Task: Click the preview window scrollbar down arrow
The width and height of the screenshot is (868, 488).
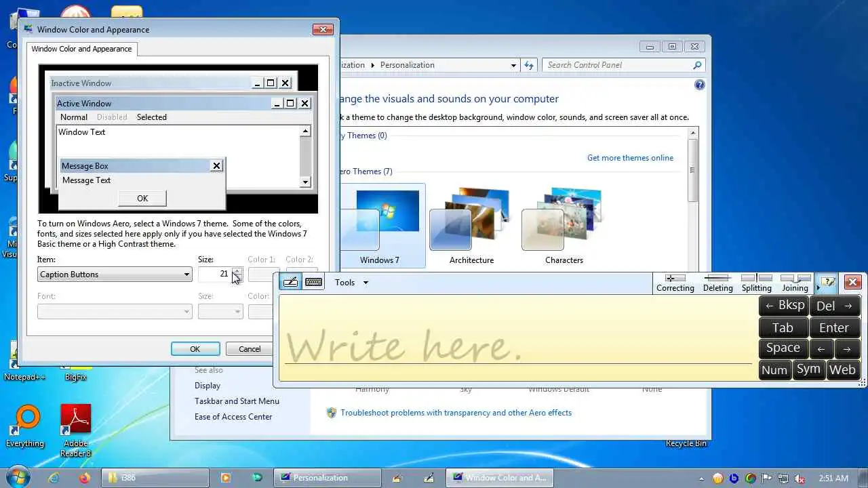Action: (305, 182)
